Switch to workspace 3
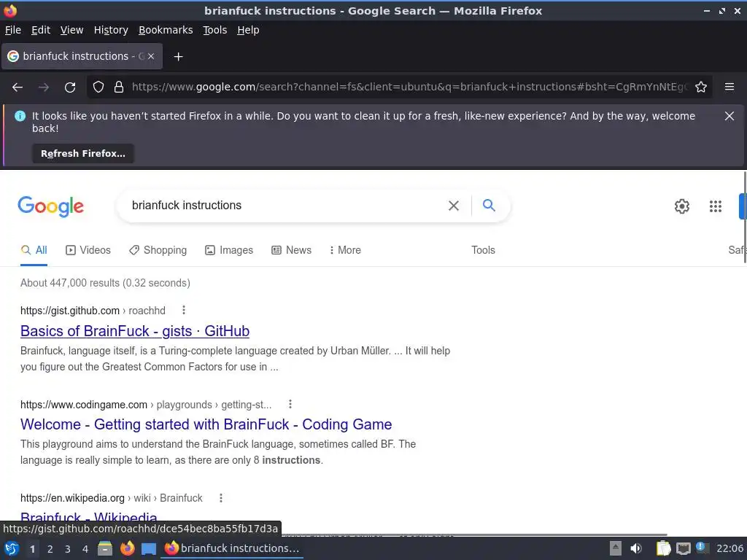Screen dimensions: 747x560 68,549
